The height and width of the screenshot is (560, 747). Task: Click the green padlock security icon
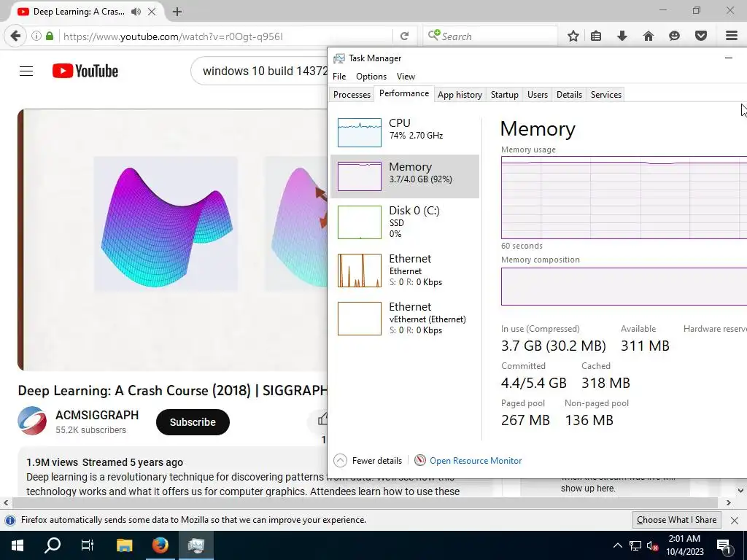coord(50,36)
